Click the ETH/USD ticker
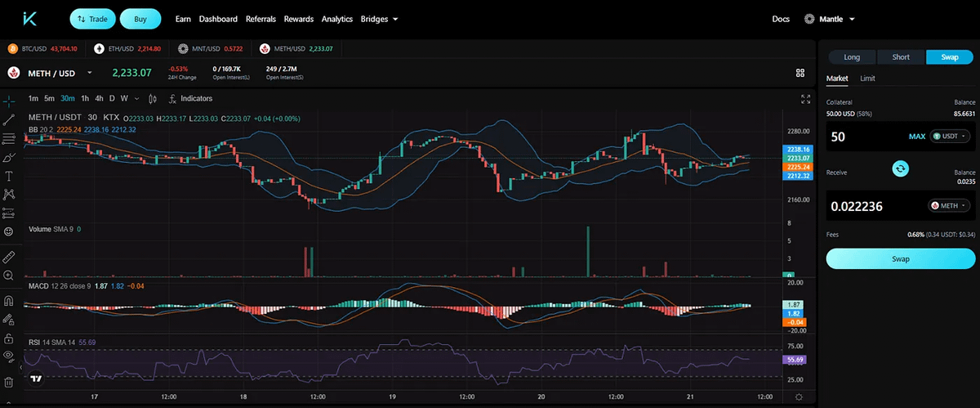The image size is (980, 408). click(x=127, y=48)
